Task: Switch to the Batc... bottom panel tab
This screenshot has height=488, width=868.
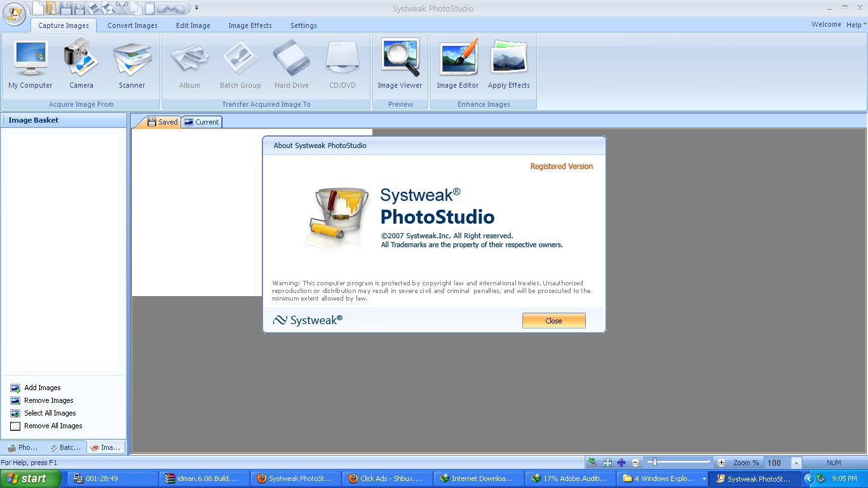Action: (x=65, y=447)
